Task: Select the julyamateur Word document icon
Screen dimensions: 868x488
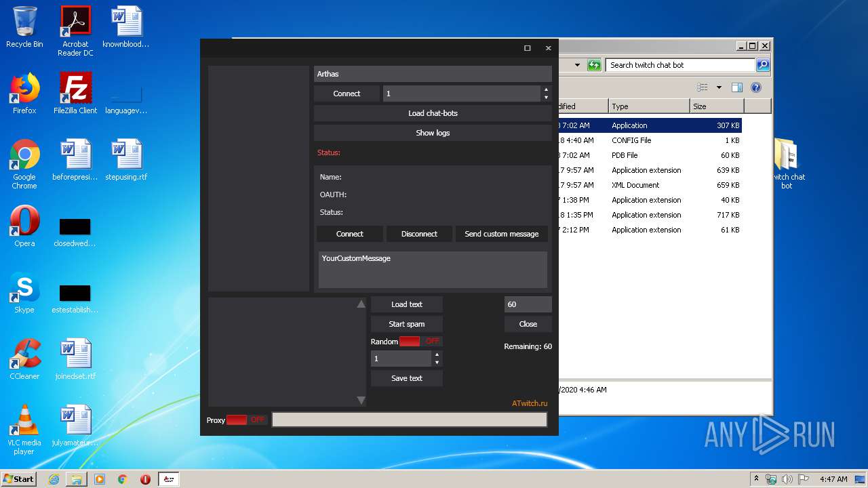Action: (x=75, y=426)
